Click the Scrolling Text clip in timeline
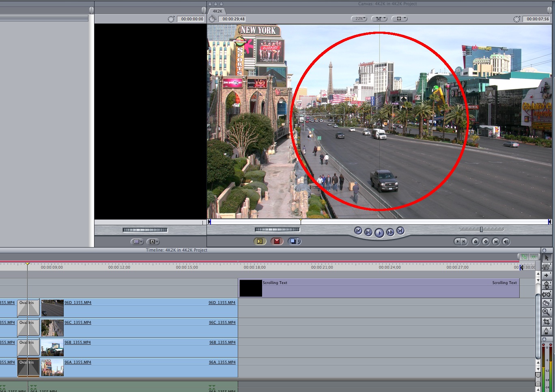555x392 pixels. click(379, 288)
